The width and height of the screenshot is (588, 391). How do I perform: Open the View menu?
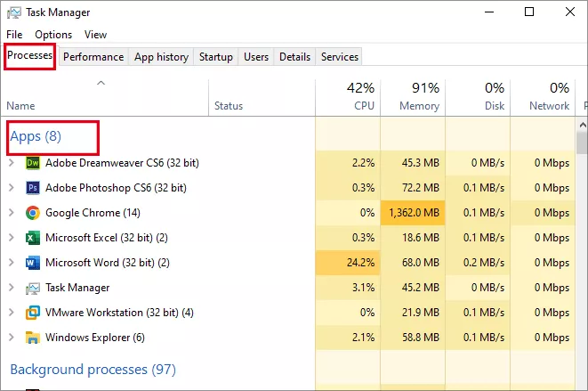[x=95, y=35]
